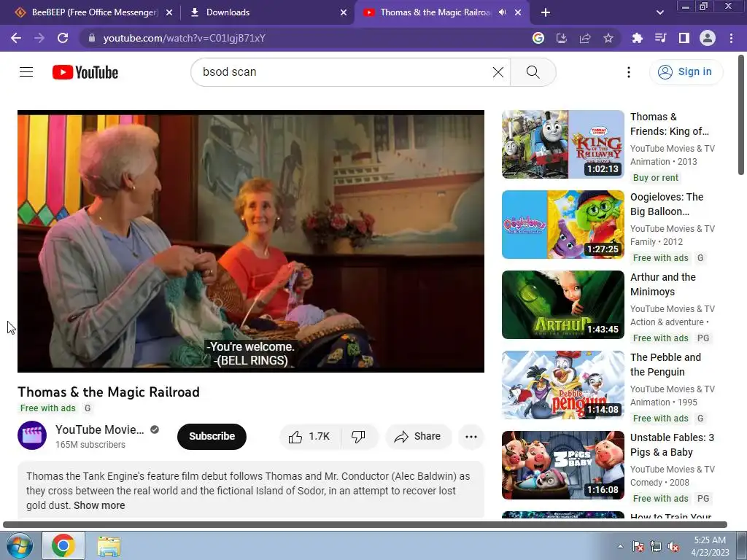Open Arthur and the Minimoys thumbnail
747x560 pixels.
563,305
